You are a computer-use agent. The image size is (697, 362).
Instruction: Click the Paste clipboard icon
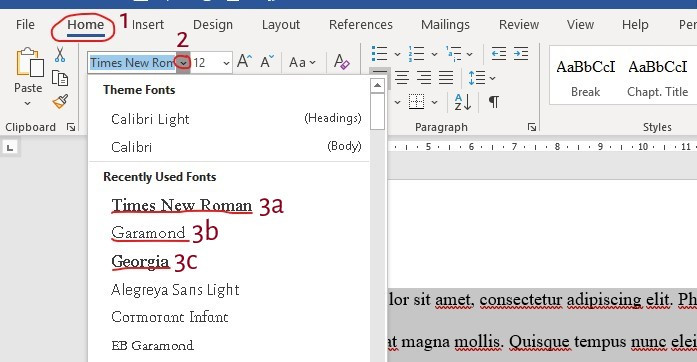29,62
